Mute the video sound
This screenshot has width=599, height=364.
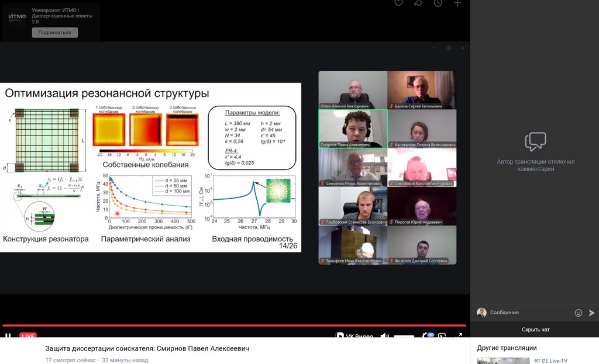[384, 336]
